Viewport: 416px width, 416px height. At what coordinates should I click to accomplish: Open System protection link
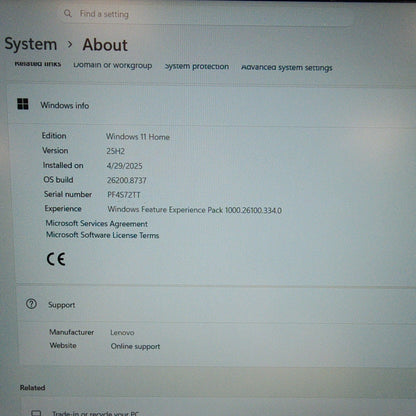[x=197, y=66]
